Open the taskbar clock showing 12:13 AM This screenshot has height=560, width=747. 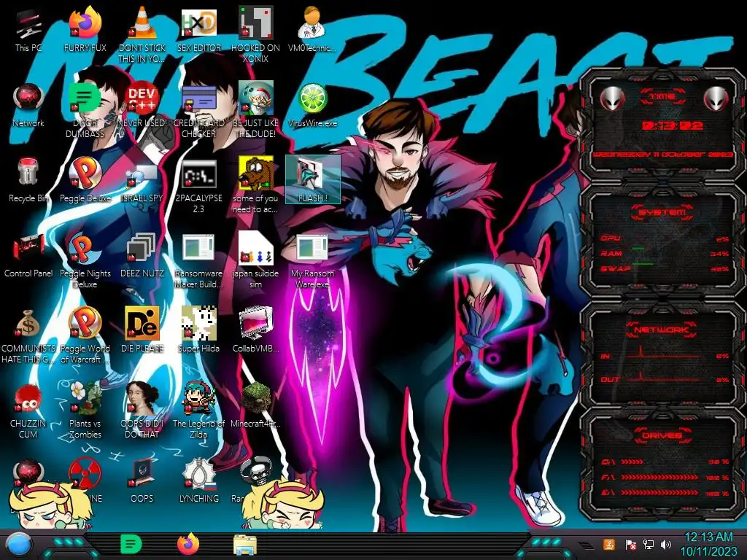click(708, 544)
